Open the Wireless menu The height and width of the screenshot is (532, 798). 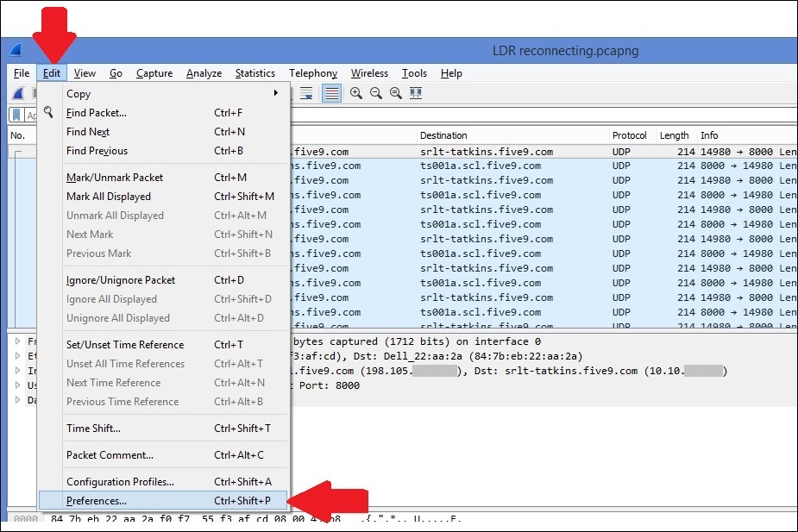(369, 73)
